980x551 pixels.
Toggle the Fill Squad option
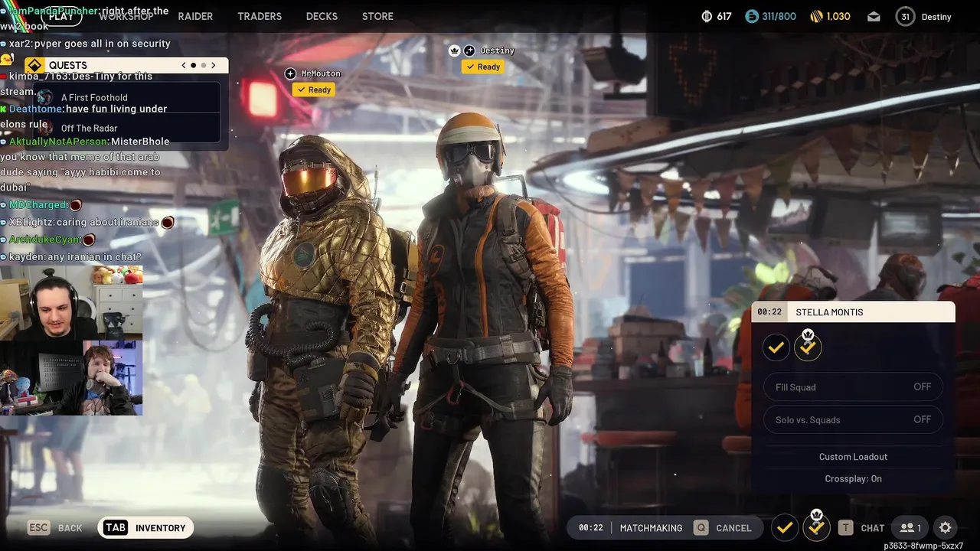click(853, 387)
